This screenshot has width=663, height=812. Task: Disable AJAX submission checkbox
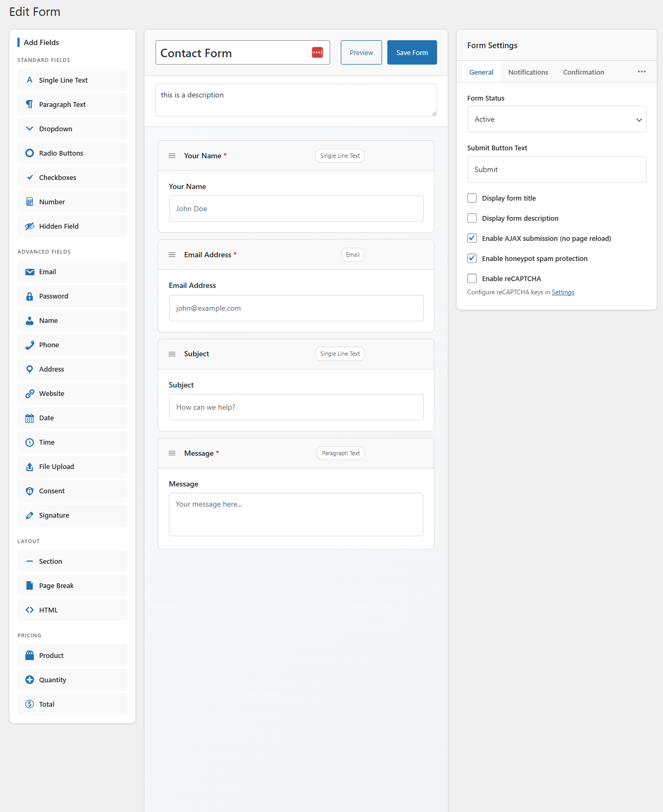tap(471, 238)
